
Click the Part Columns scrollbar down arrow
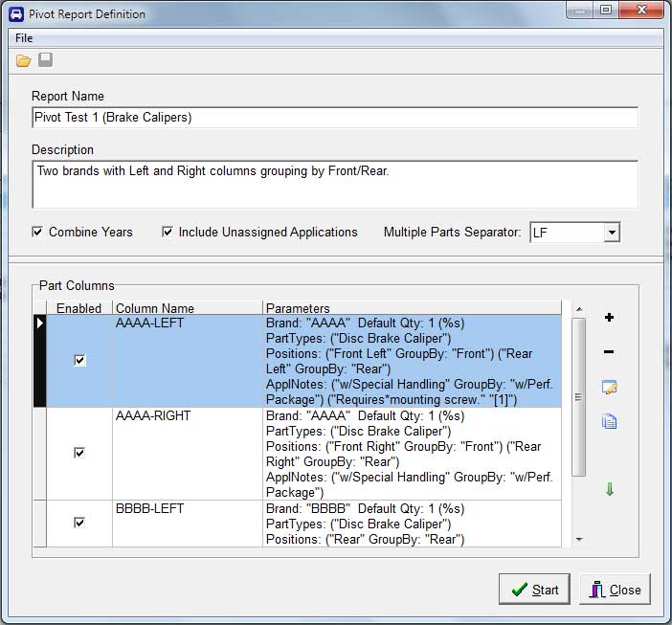578,540
